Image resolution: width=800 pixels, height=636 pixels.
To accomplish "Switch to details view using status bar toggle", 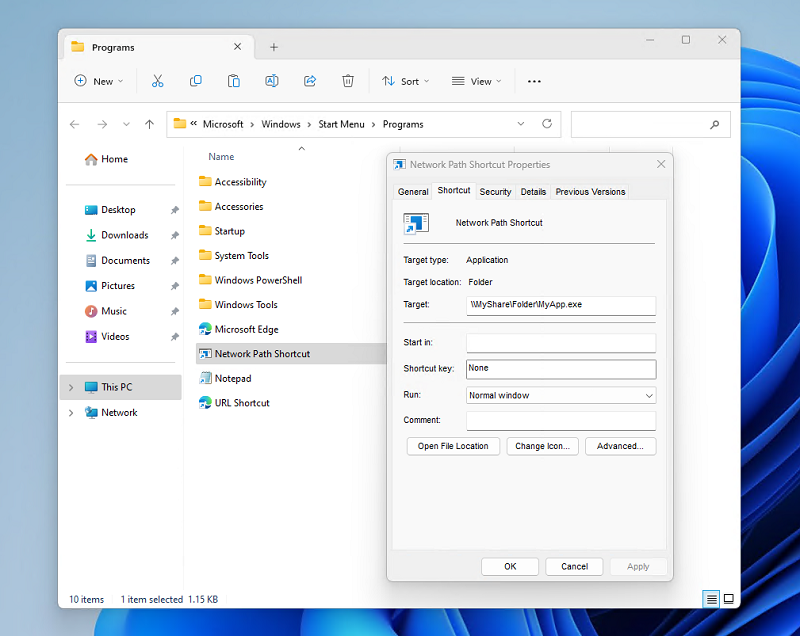I will point(711,599).
